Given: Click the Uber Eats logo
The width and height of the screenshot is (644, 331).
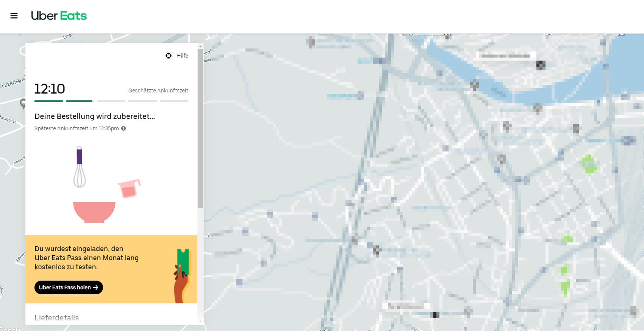Looking at the screenshot, I should pyautogui.click(x=59, y=16).
